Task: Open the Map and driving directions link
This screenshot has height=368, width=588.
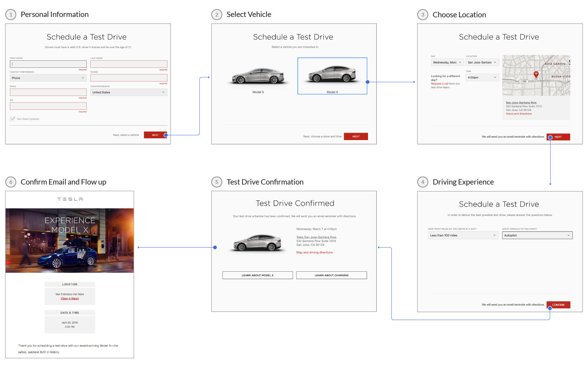Action: [x=314, y=253]
